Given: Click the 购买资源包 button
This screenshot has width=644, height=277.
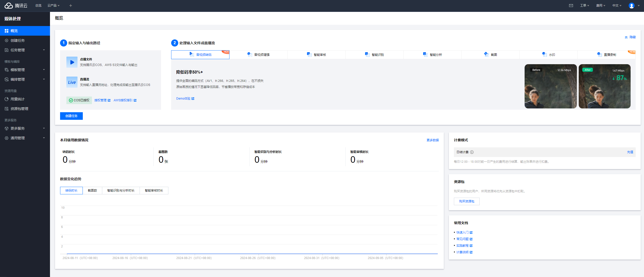Looking at the screenshot, I should (x=467, y=201).
